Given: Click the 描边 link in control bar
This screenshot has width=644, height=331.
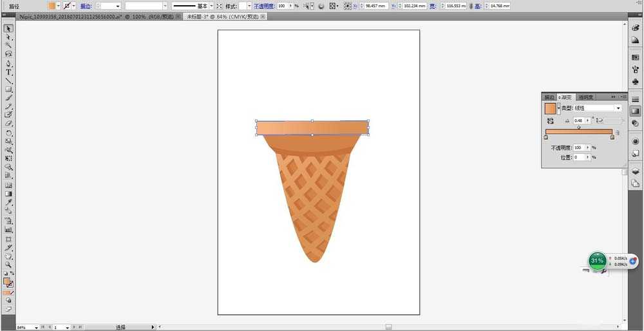Looking at the screenshot, I should 86,6.
